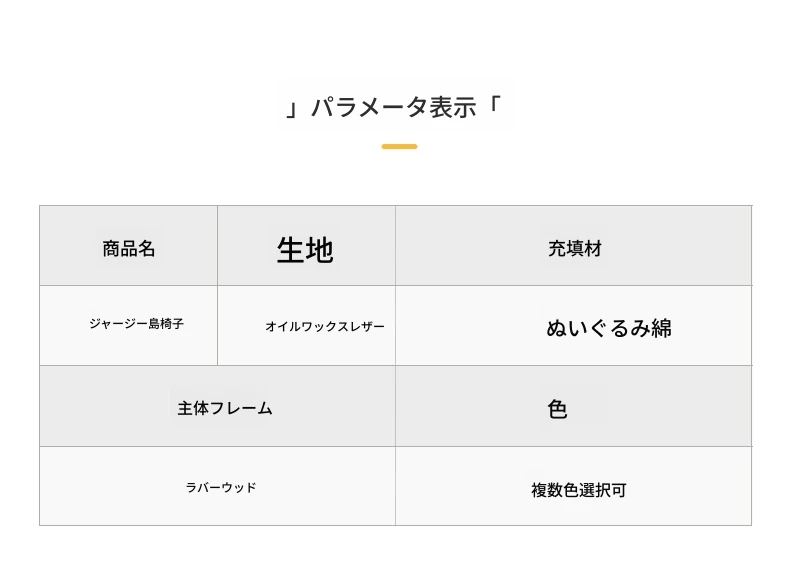
Task: Select the 色 header cell
Action: point(557,409)
